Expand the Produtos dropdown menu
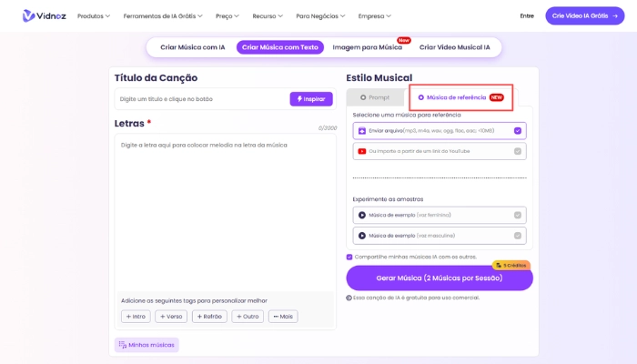The width and height of the screenshot is (637, 364). [94, 16]
